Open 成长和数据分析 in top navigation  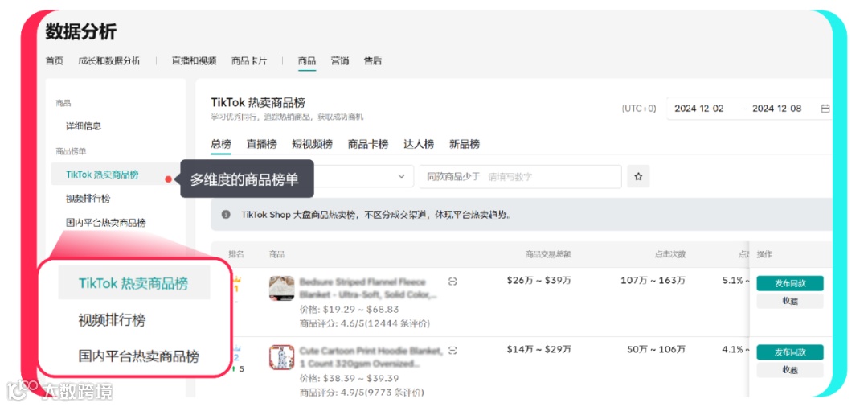(108, 61)
